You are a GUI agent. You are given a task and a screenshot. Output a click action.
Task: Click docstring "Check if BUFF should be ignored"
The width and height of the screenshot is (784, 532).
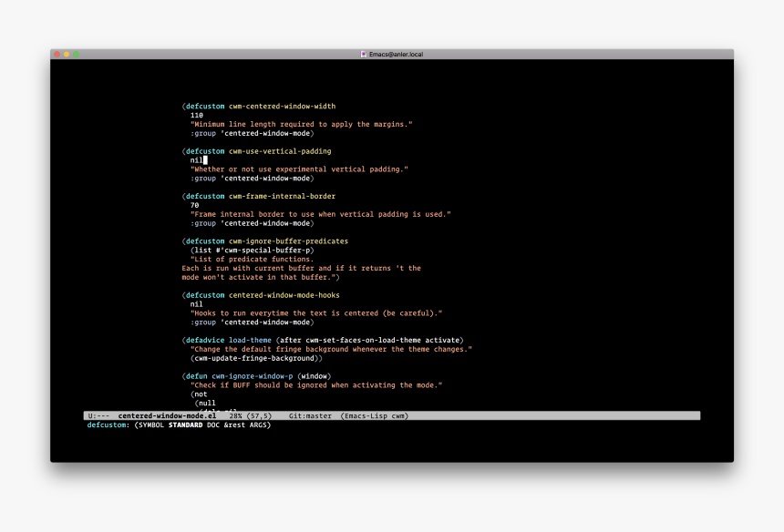(x=316, y=385)
